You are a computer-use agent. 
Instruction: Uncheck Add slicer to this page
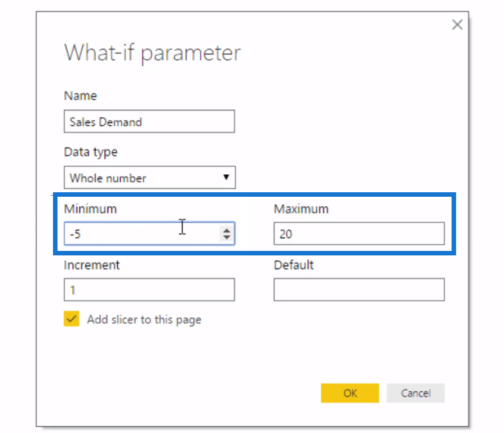72,319
